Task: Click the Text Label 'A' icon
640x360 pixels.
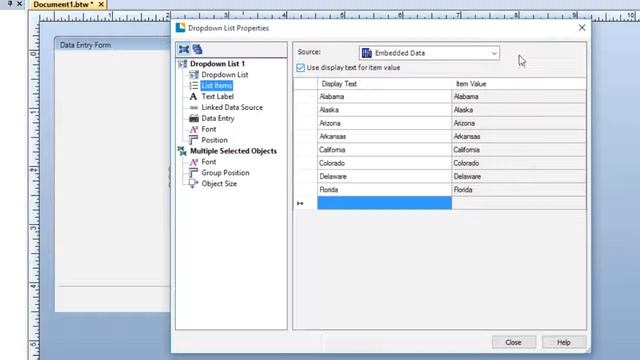Action: [x=193, y=96]
